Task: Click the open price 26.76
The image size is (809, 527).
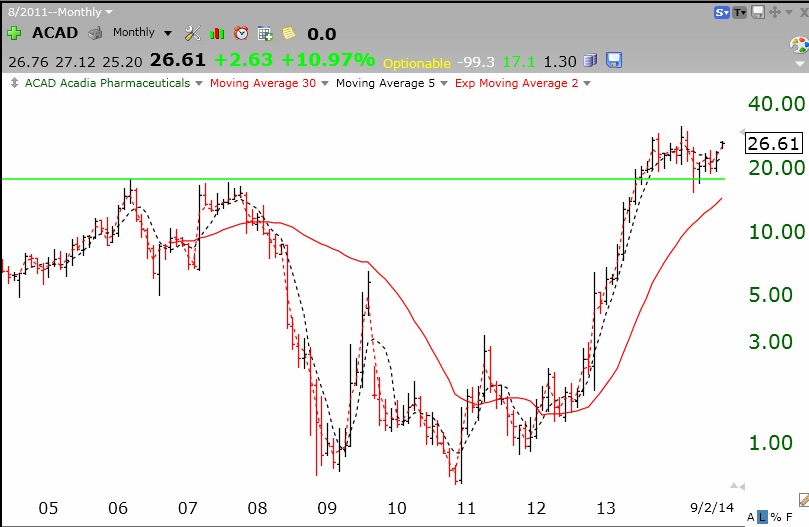Action: pos(28,62)
